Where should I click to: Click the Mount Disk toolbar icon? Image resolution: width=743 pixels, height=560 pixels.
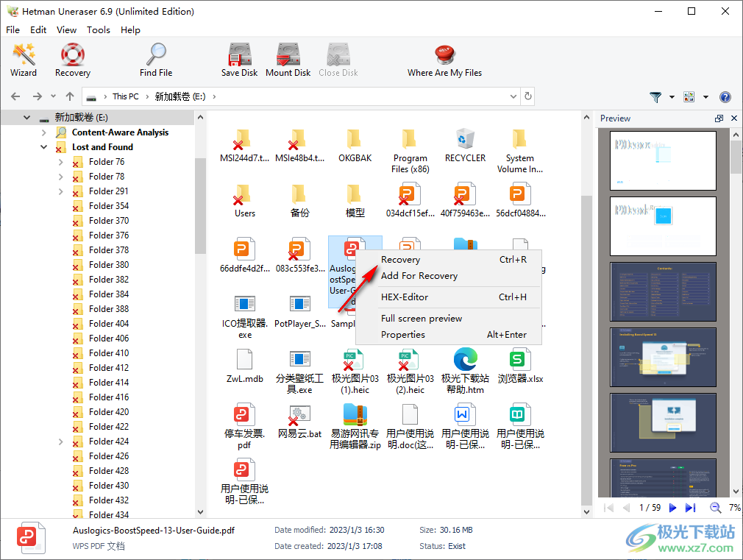click(x=288, y=60)
